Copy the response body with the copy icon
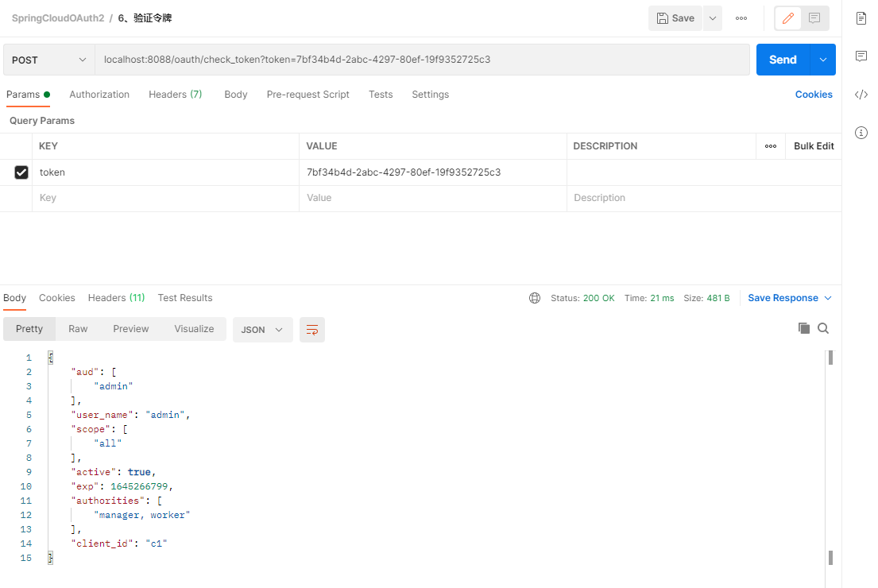878x588 pixels. coord(803,328)
